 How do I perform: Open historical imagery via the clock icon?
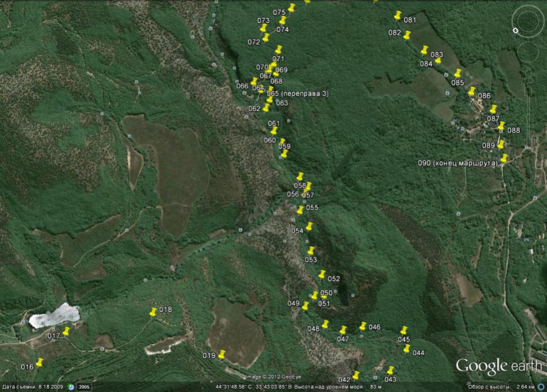tap(71, 387)
